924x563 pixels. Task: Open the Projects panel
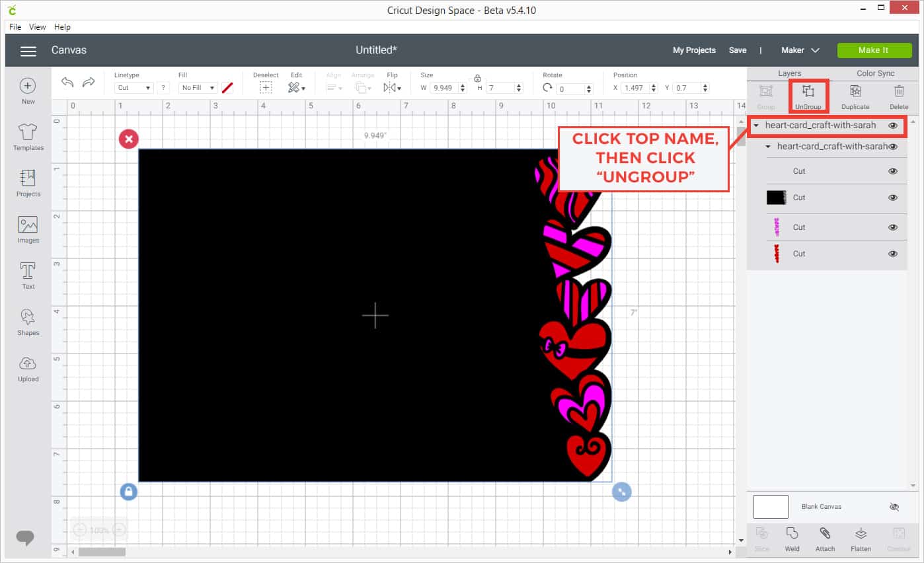pos(28,183)
